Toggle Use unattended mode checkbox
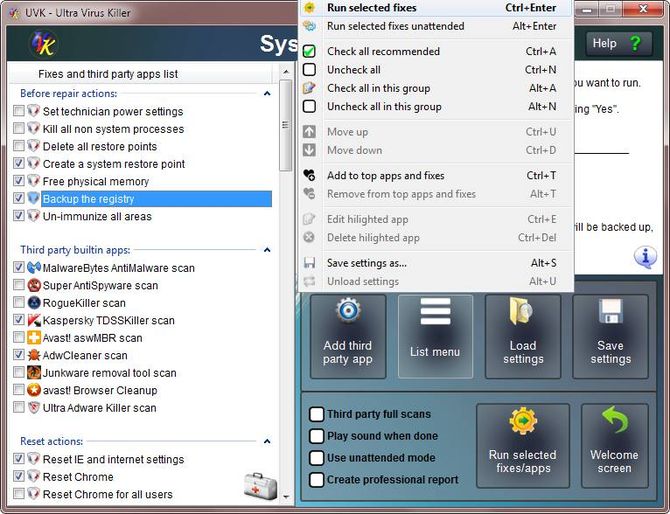The image size is (670, 514). pos(316,458)
